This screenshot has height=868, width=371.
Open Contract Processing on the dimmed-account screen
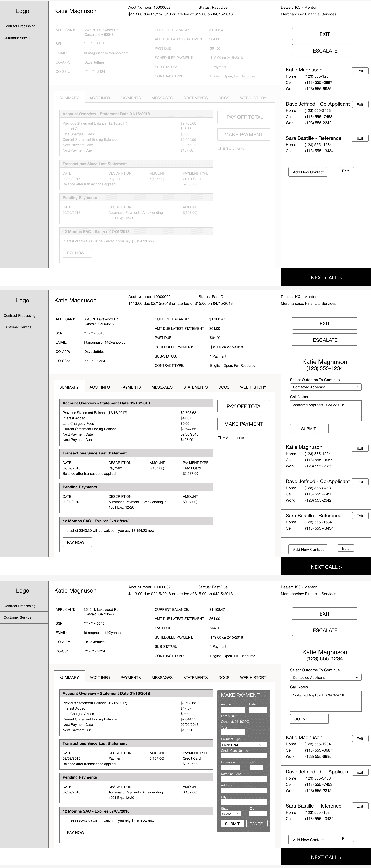click(24, 26)
